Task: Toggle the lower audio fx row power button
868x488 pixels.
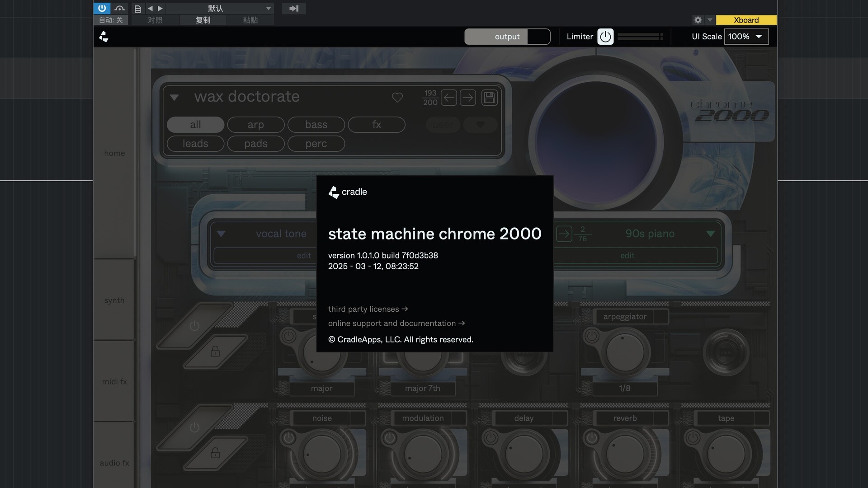Action: (x=194, y=427)
